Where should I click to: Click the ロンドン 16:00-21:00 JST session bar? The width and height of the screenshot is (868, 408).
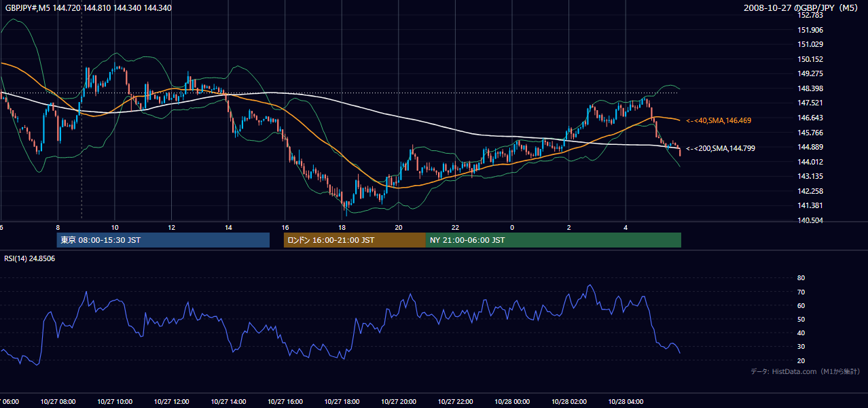[x=355, y=240]
